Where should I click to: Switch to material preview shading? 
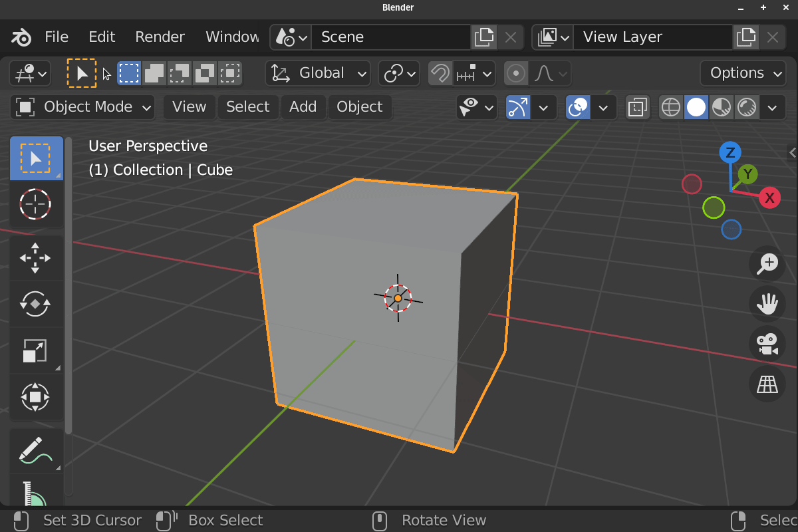(x=722, y=107)
